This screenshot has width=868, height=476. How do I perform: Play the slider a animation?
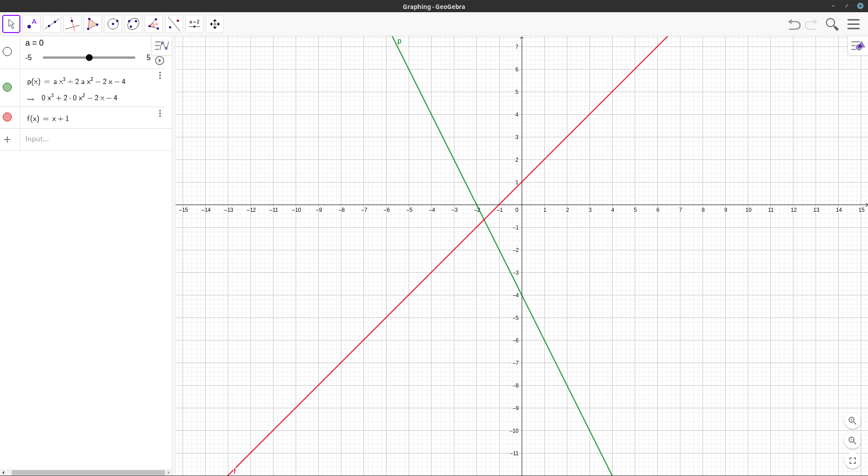160,61
